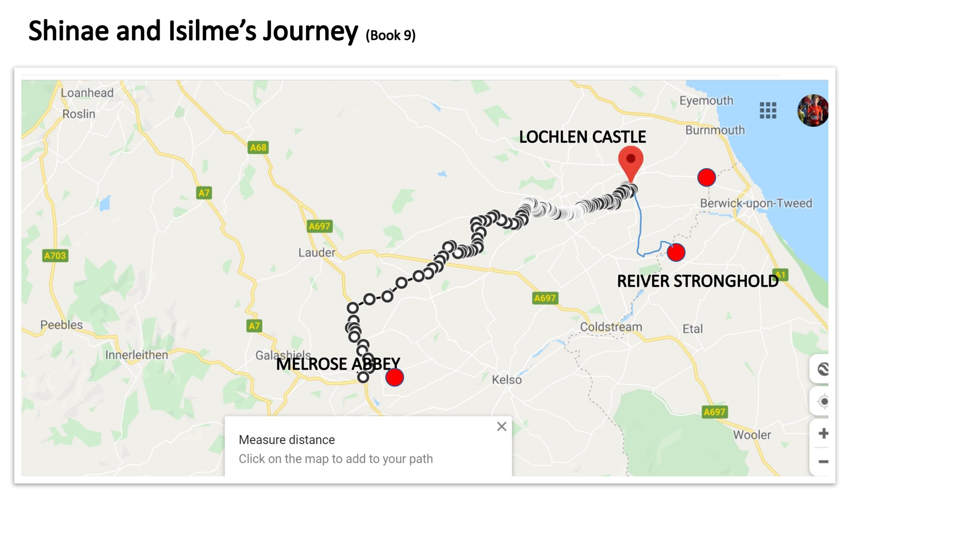Open the Google apps grid icon
Viewport: 980px width, 551px height.
pyautogui.click(x=768, y=110)
